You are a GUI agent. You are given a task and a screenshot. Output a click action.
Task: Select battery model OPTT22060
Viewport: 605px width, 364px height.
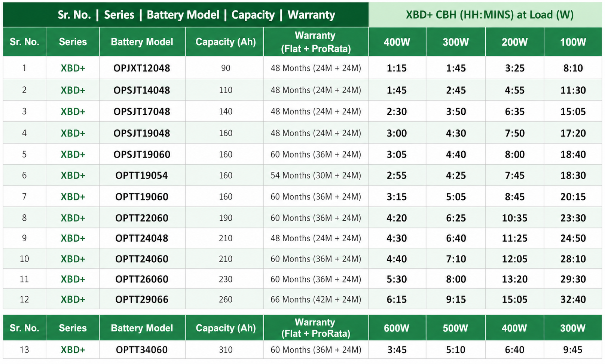tap(142, 218)
